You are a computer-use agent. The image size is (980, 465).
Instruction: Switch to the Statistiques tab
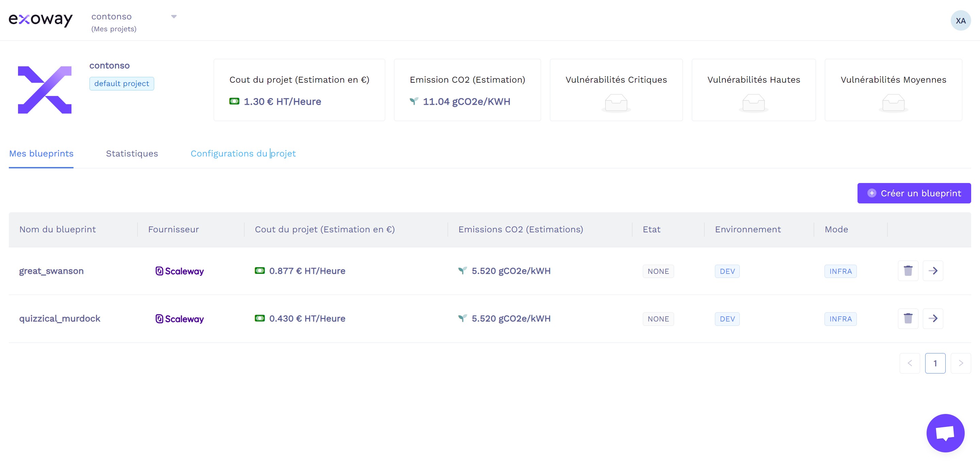click(132, 154)
